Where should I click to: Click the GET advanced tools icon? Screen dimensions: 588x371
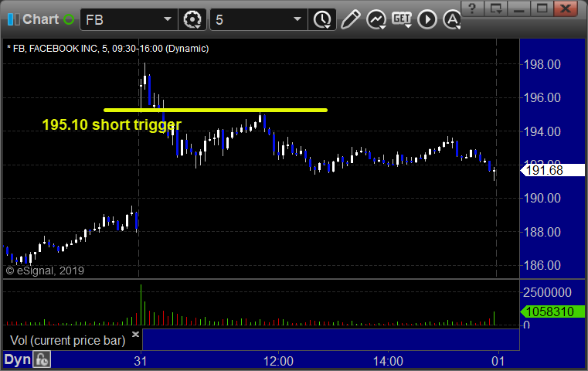tap(402, 19)
